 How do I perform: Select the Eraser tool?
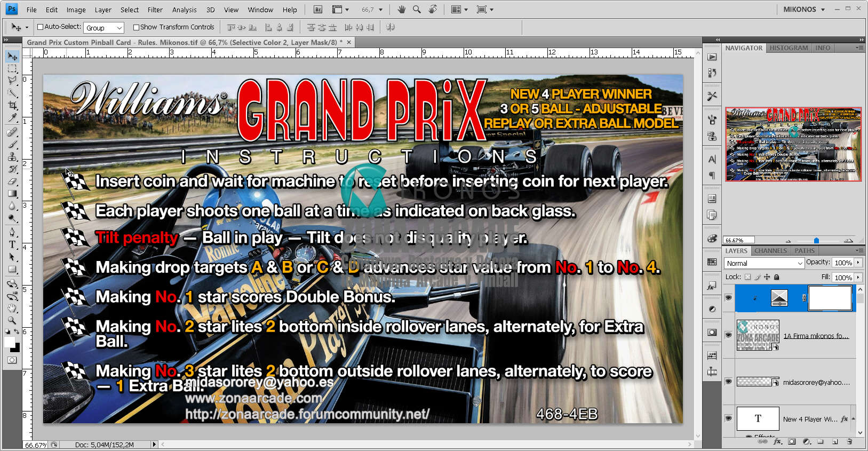tap(12, 181)
